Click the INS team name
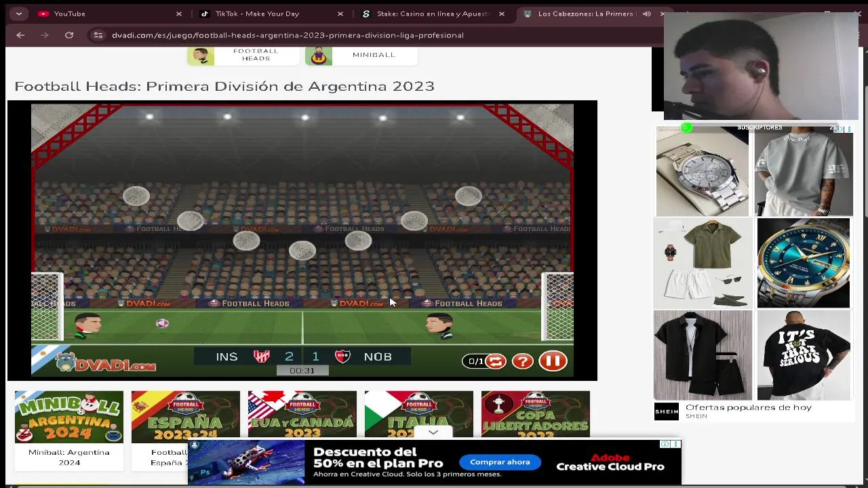Viewport: 868px width, 488px height. pyautogui.click(x=226, y=357)
